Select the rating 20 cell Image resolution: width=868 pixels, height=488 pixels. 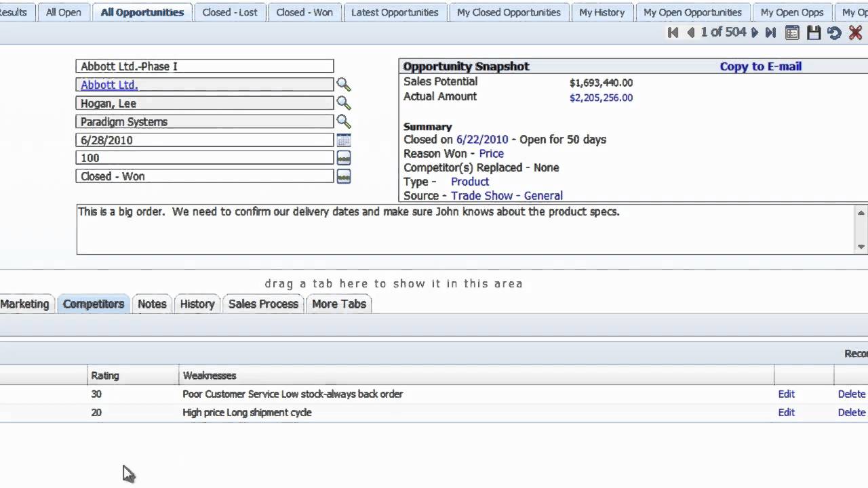pyautogui.click(x=96, y=412)
